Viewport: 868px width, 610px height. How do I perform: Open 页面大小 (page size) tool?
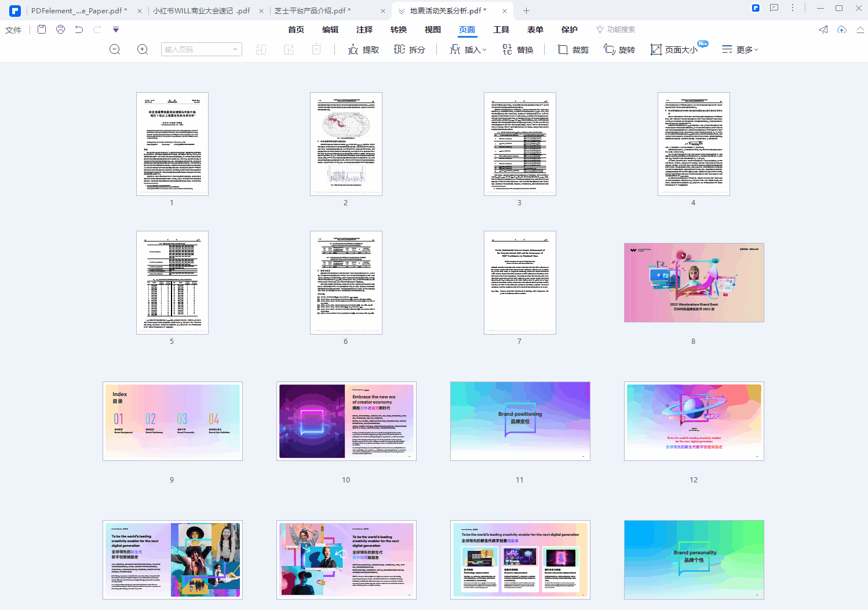pos(677,49)
